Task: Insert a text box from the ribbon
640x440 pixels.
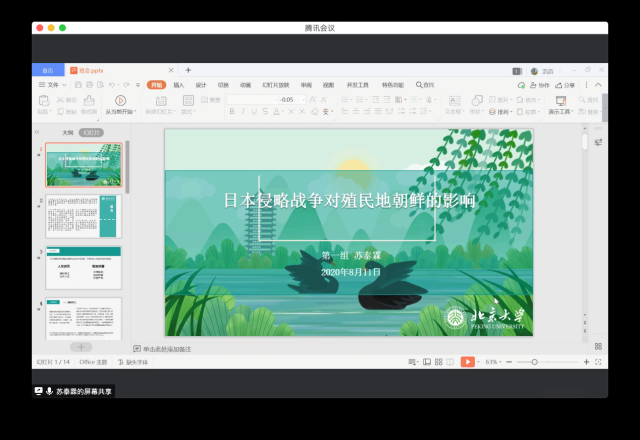Action: coord(455,100)
